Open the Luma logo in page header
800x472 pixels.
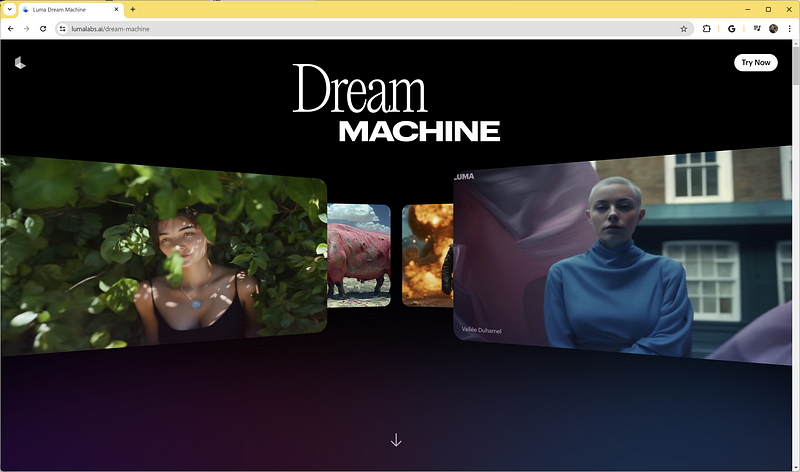pos(20,62)
